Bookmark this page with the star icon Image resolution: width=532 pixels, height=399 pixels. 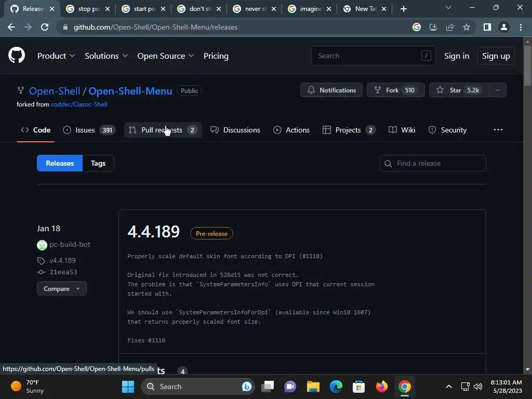click(x=467, y=27)
